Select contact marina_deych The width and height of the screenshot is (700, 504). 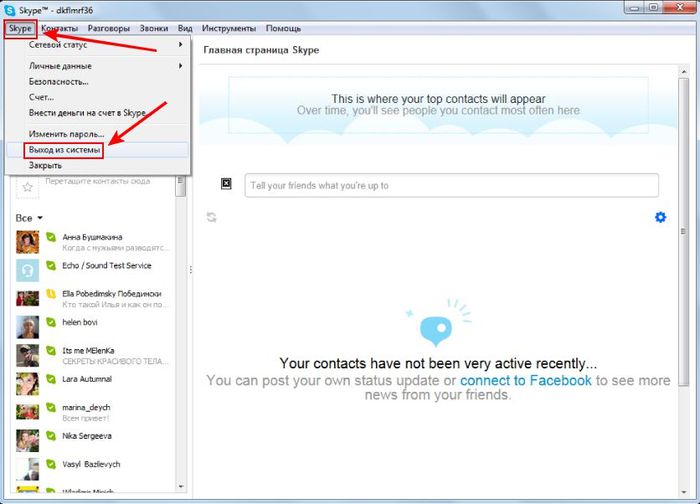pyautogui.click(x=94, y=412)
